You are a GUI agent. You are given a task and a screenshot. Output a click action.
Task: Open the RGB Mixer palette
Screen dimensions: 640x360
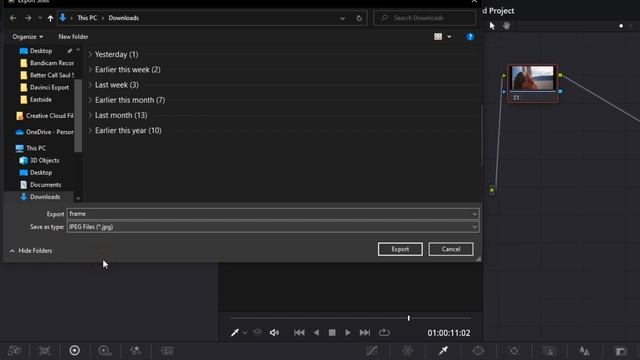click(135, 351)
